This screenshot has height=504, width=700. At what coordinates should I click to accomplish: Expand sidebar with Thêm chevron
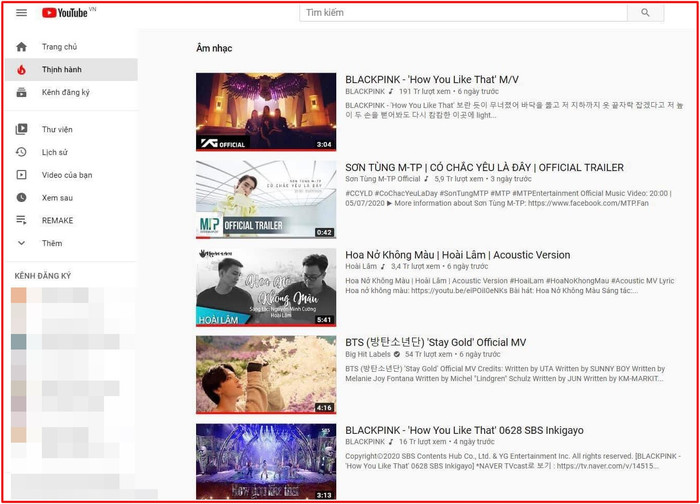(21, 243)
